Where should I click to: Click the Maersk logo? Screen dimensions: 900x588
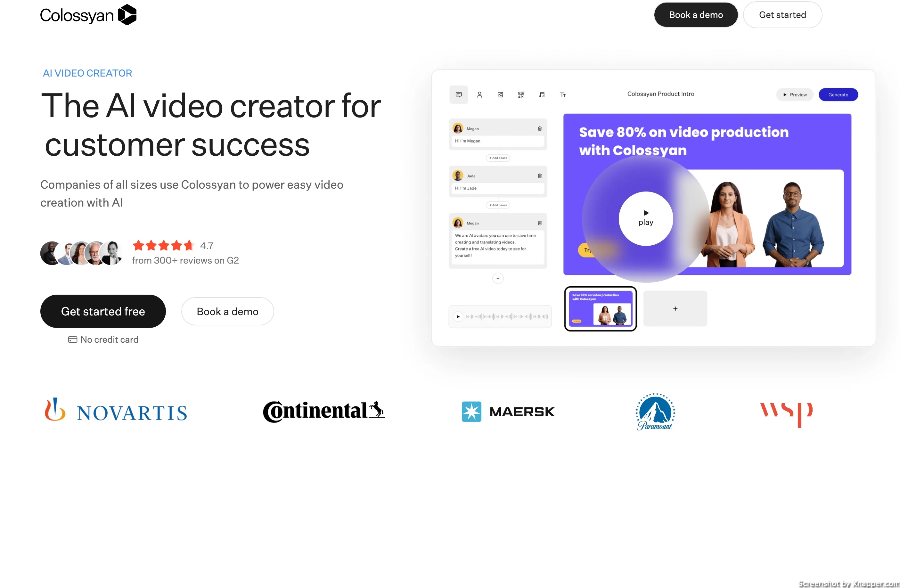[508, 412]
